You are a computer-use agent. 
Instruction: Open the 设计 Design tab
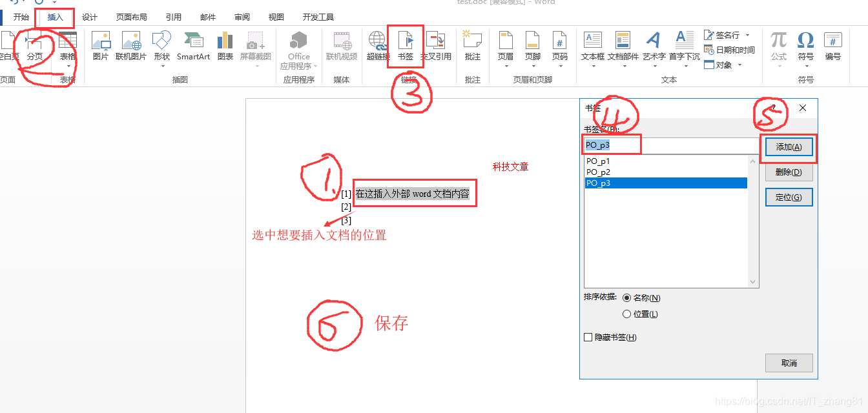[90, 17]
